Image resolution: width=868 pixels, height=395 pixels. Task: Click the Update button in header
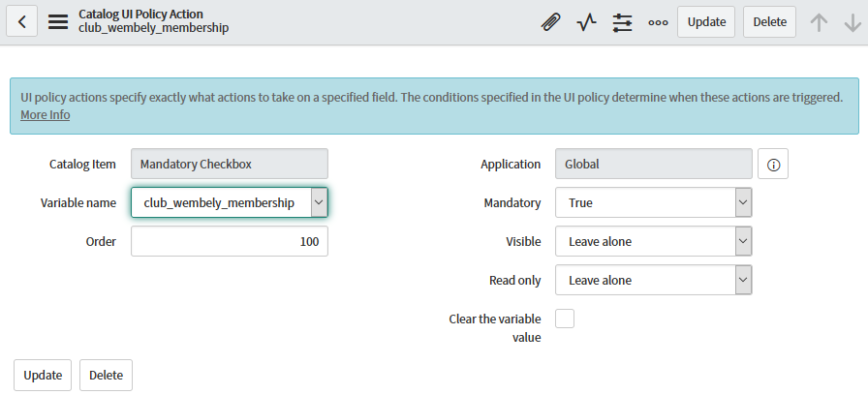click(706, 22)
